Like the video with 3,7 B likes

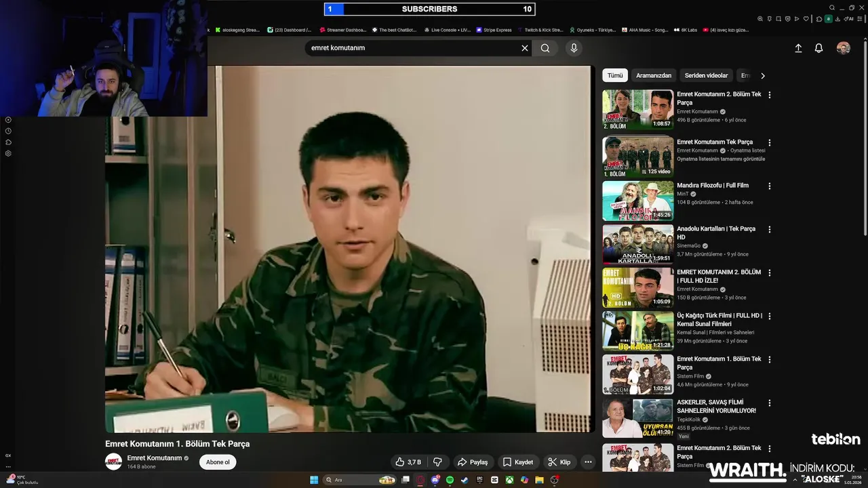pyautogui.click(x=408, y=462)
